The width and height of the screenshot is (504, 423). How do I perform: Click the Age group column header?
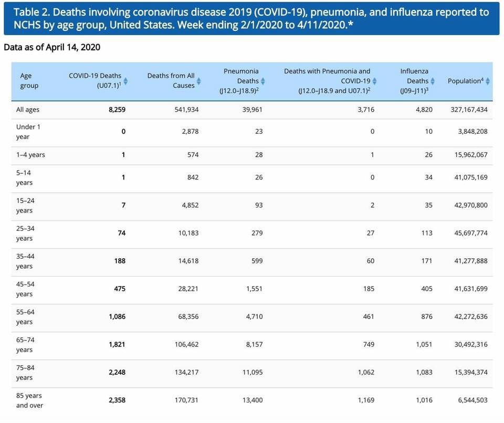tap(29, 81)
